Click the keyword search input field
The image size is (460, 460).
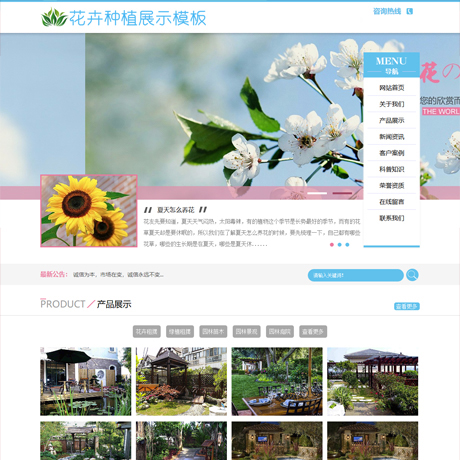pyautogui.click(x=356, y=275)
